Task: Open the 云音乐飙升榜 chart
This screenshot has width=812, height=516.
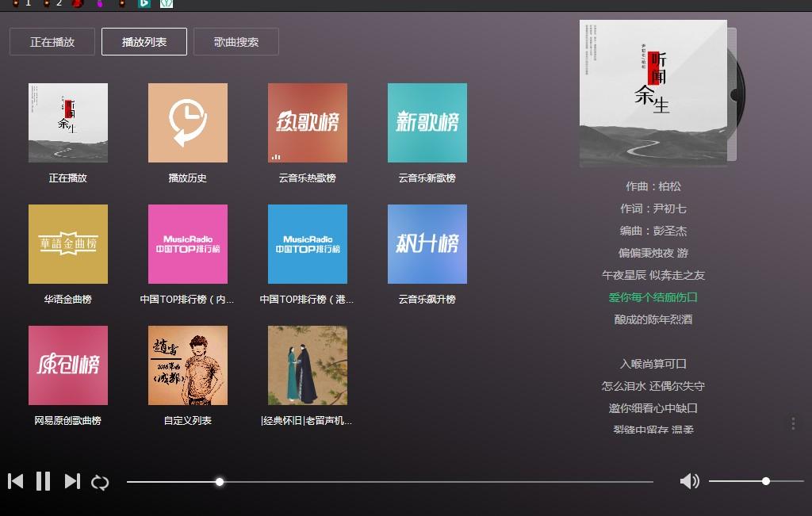Action: 427,244
